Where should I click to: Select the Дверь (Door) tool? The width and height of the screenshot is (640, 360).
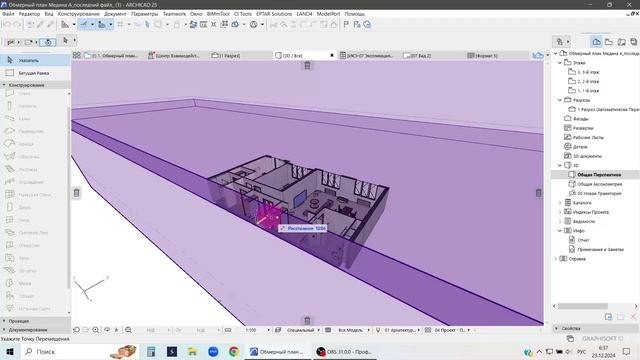[33, 207]
